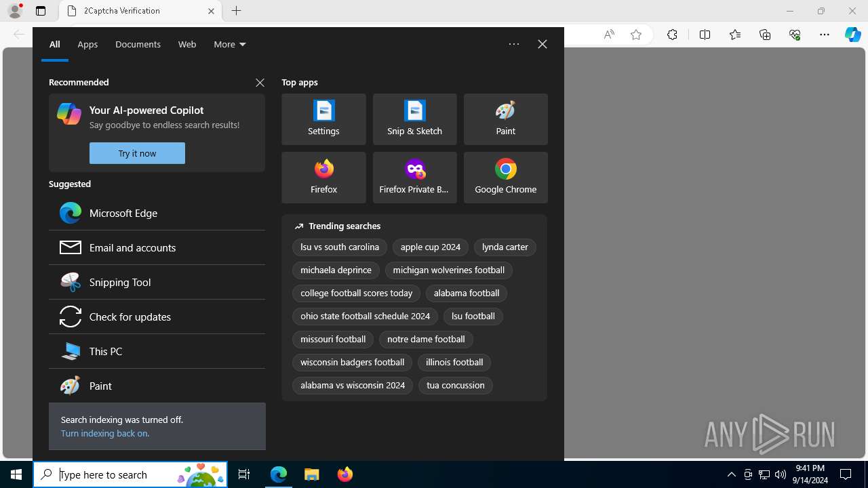Expand the More filter dropdown
The image size is (868, 488).
click(x=230, y=44)
